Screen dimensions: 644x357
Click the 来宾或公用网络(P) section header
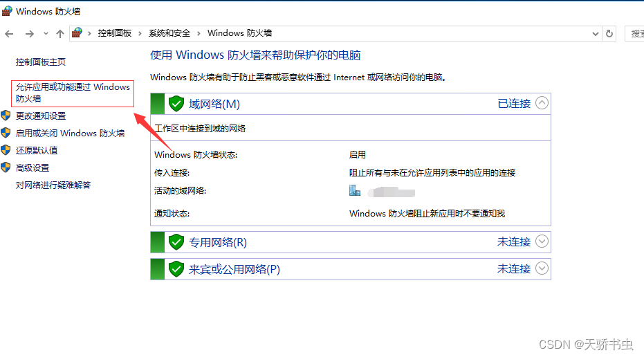350,269
